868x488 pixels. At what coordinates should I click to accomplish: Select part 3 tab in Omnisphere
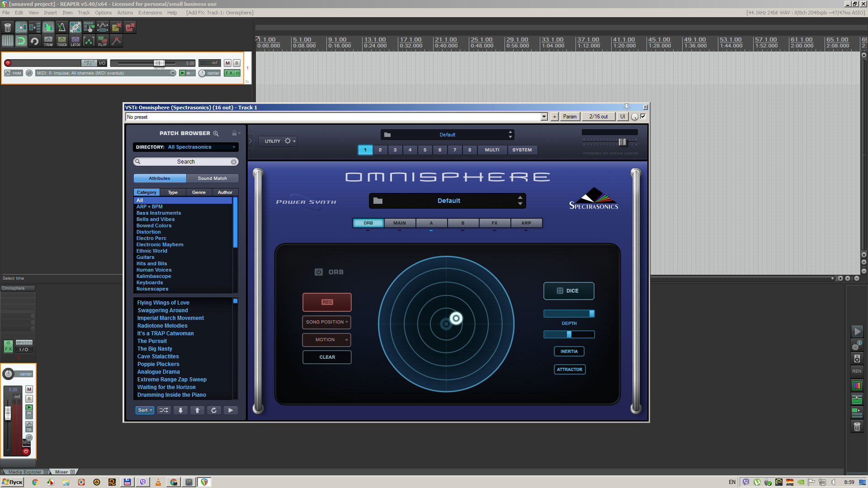[x=395, y=150]
